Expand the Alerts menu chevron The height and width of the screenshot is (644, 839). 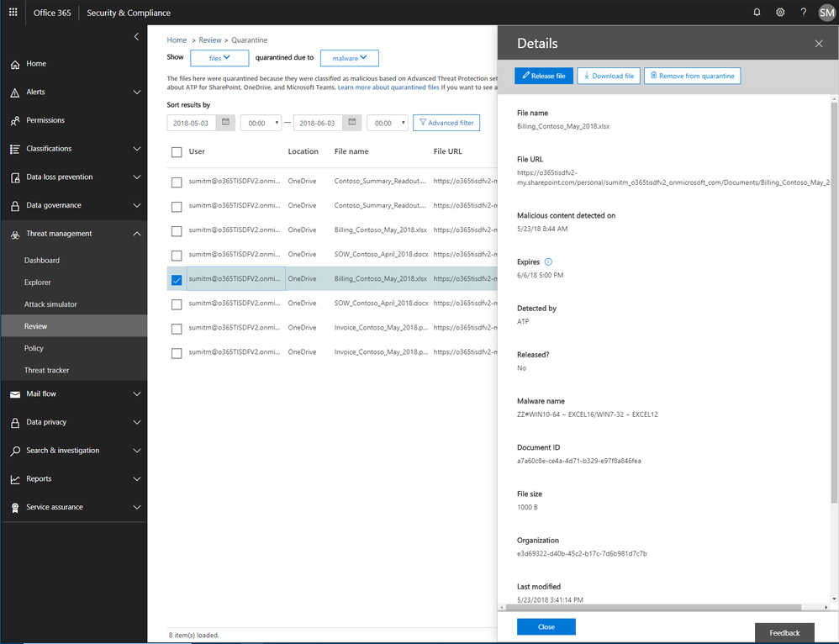tap(137, 92)
